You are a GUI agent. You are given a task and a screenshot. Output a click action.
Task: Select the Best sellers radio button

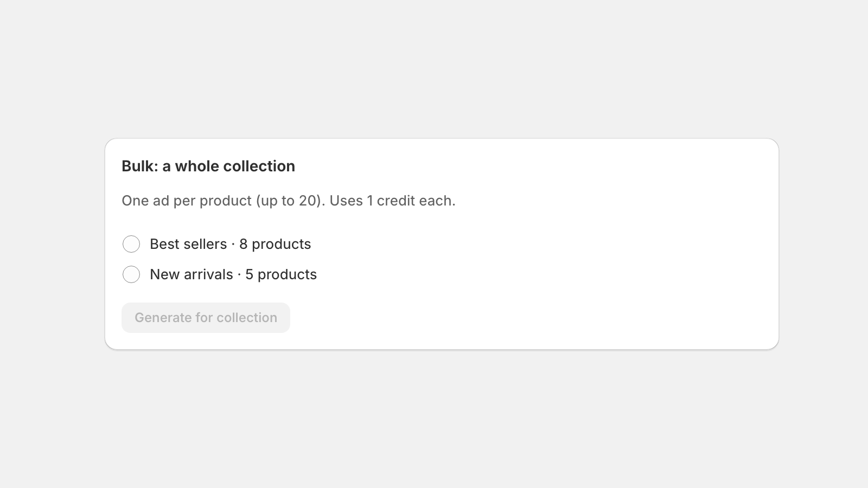(x=131, y=244)
